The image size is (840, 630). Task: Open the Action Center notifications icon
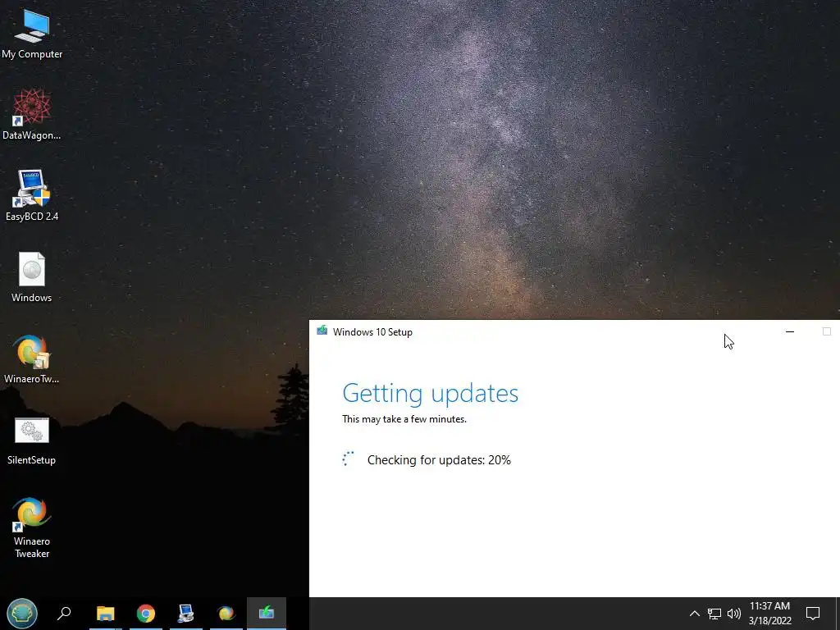813,614
